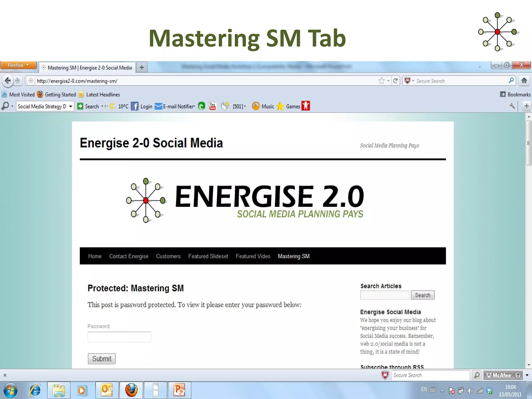This screenshot has width=532, height=399.
Task: Click the Submit password button
Action: (102, 359)
